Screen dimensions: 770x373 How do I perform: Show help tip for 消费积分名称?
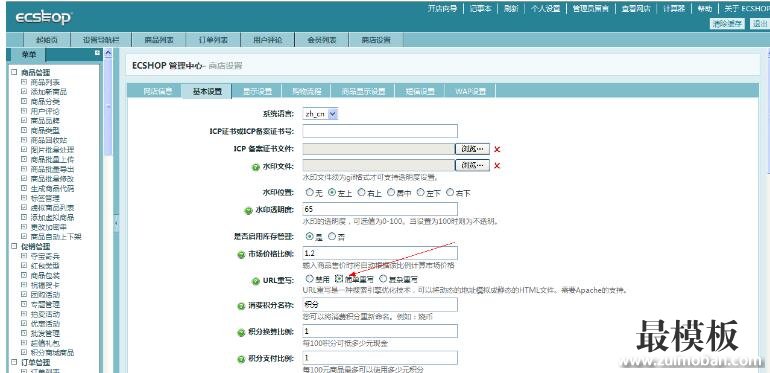click(241, 306)
